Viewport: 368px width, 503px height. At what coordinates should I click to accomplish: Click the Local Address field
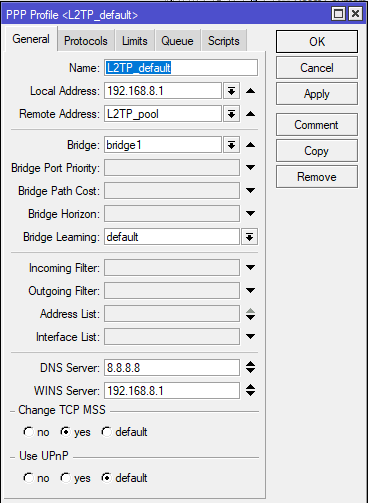point(163,91)
